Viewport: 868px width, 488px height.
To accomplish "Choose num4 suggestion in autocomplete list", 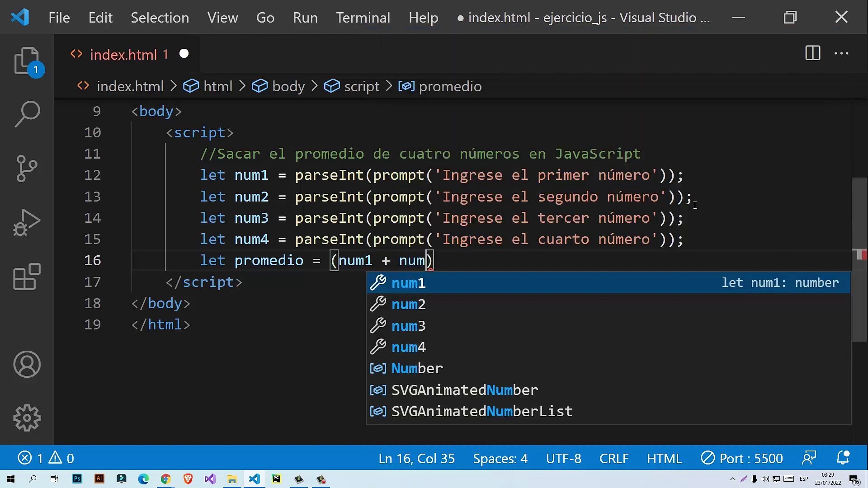I will click(609, 347).
